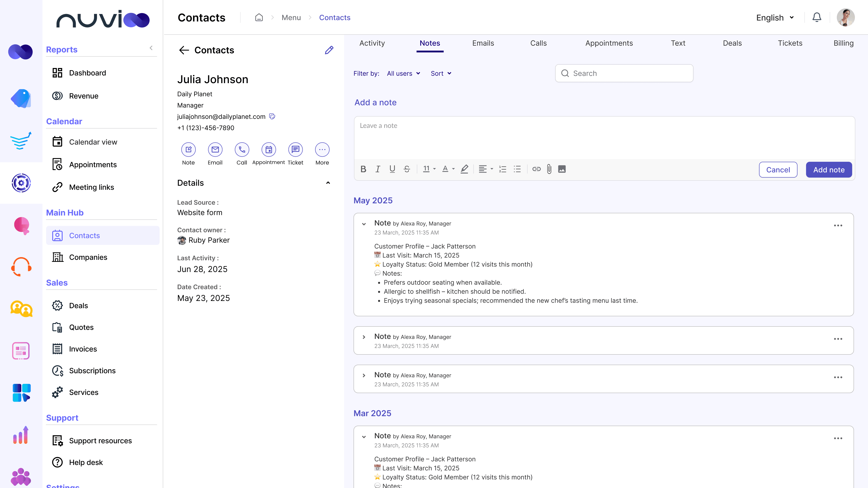Click the Cancel button

click(778, 170)
